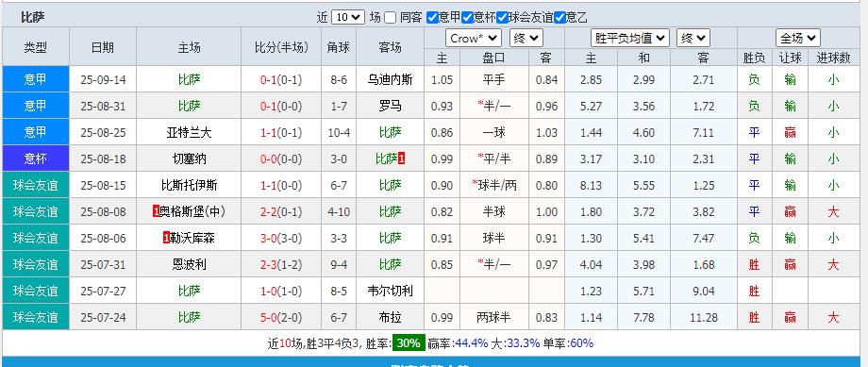Uncheck the 意杯 league filter checkbox
The width and height of the screenshot is (868, 367).
[468, 18]
